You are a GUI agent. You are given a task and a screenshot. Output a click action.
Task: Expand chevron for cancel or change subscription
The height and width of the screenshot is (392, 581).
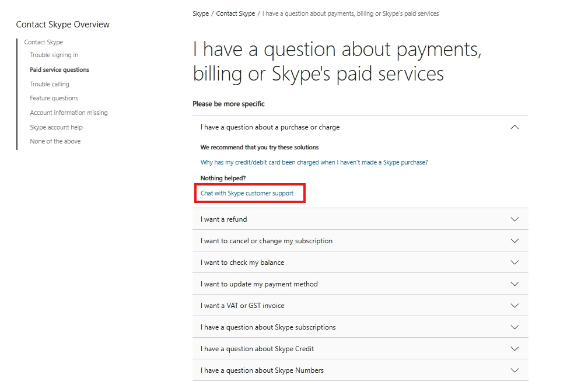click(514, 241)
